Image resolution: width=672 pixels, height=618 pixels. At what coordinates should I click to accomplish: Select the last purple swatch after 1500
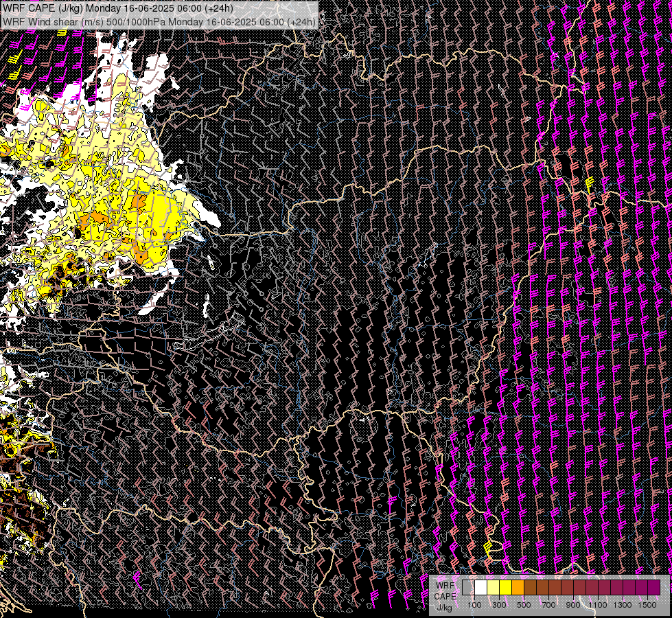654,587
